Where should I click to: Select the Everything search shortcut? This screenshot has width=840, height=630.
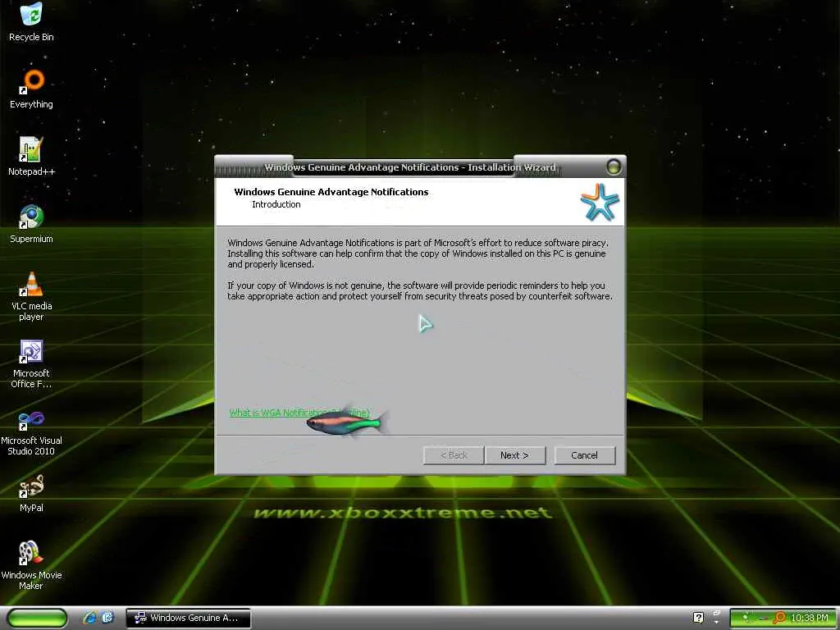coord(32,89)
